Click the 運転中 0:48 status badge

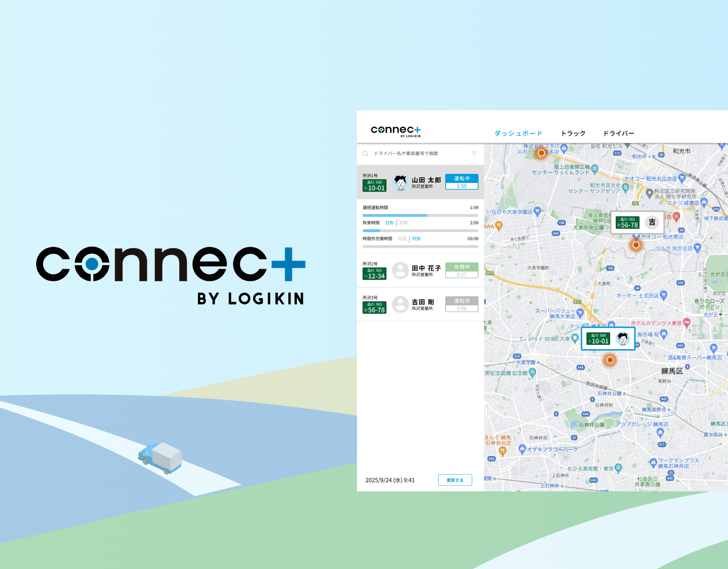pyautogui.click(x=462, y=304)
